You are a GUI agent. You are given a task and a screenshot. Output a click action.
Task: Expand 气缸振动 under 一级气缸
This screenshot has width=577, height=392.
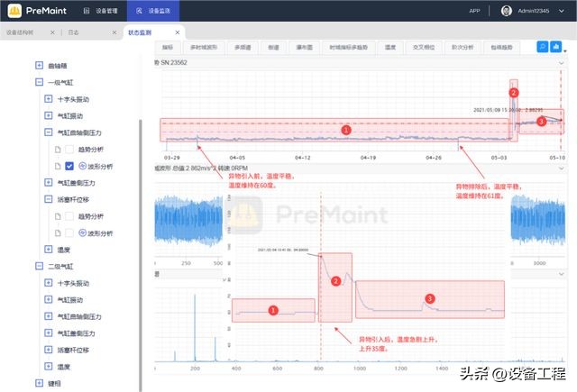[48, 115]
